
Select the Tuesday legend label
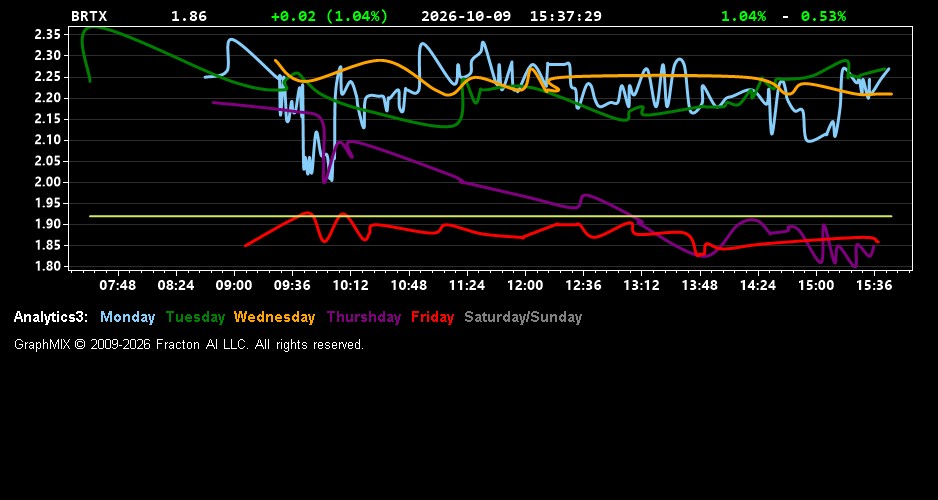(195, 318)
